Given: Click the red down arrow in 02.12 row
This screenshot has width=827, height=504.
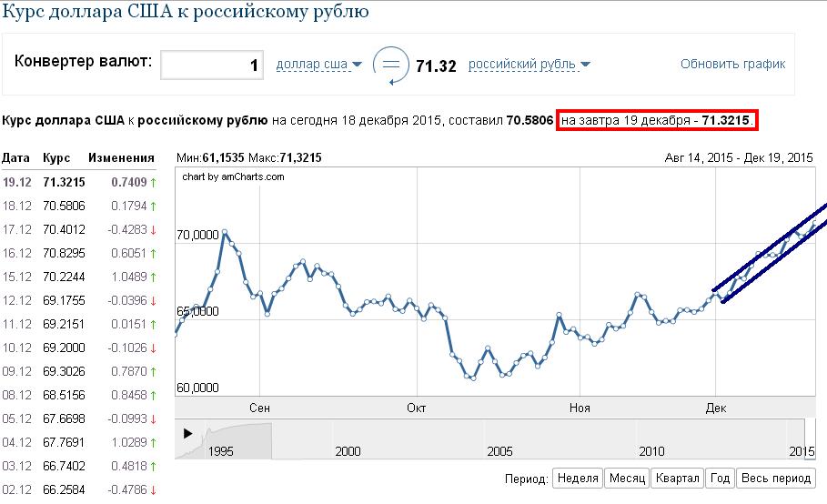Looking at the screenshot, I should point(153,490).
